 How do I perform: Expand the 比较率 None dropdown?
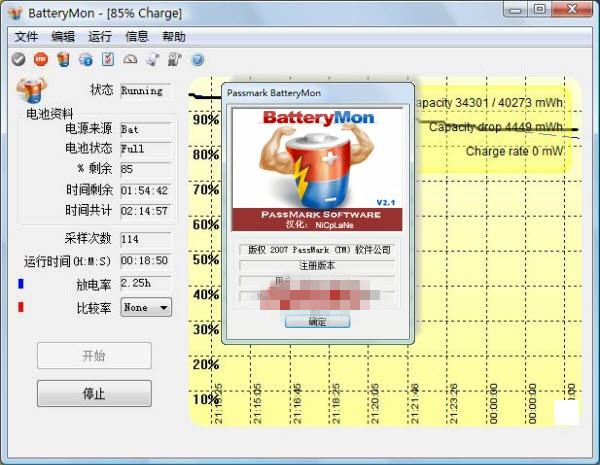[x=146, y=307]
